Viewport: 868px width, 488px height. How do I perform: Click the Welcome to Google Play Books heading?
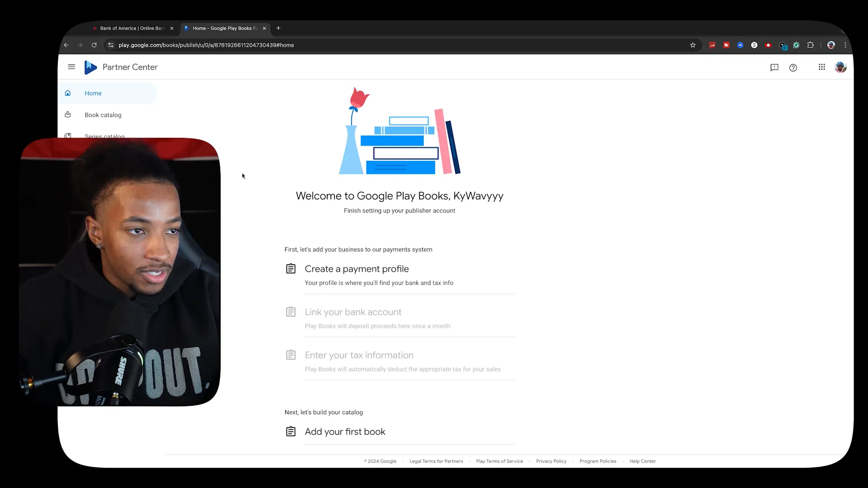[x=400, y=196]
